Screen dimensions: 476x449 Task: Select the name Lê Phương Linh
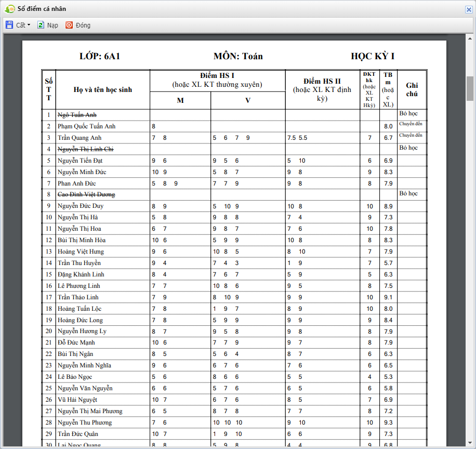79,286
